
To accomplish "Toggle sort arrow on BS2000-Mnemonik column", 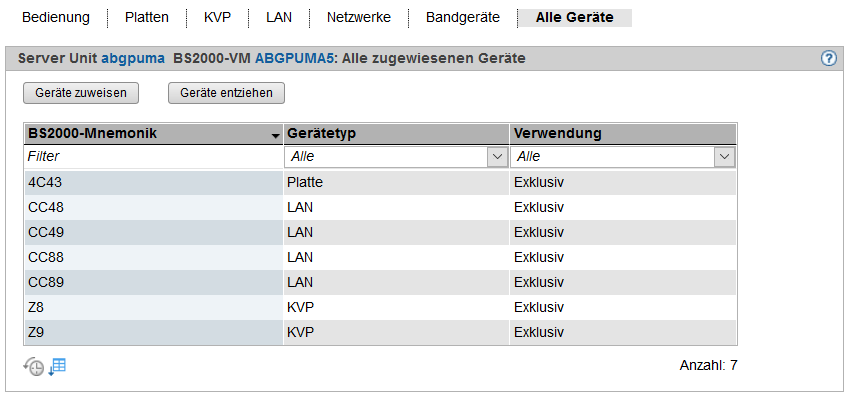I will pos(274,134).
